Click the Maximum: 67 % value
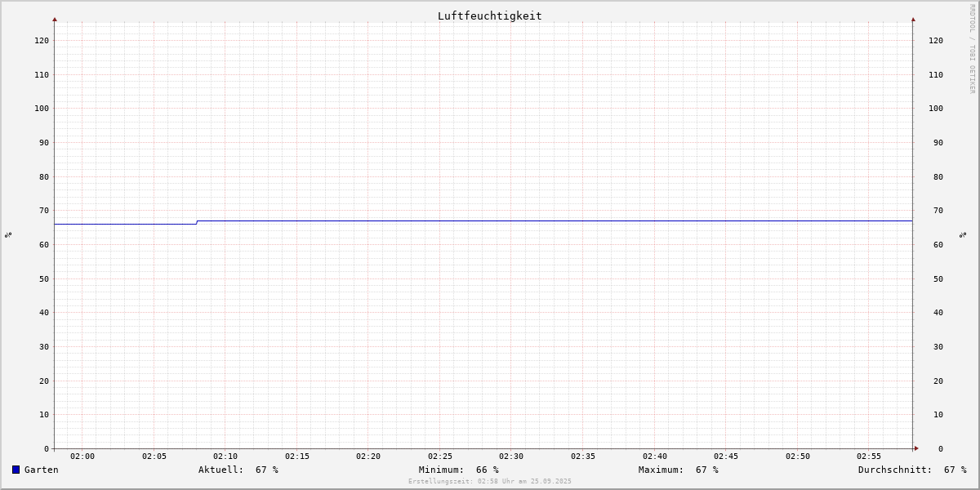 pos(679,470)
